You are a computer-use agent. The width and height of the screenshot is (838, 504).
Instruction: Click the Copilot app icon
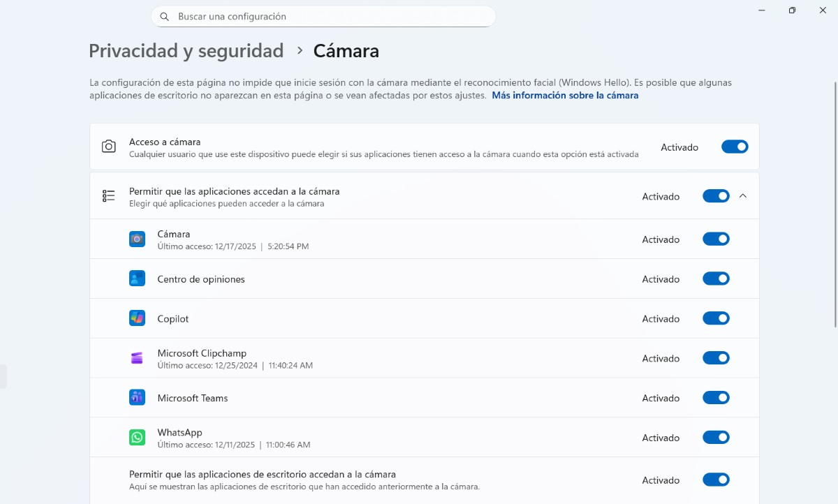click(x=137, y=318)
